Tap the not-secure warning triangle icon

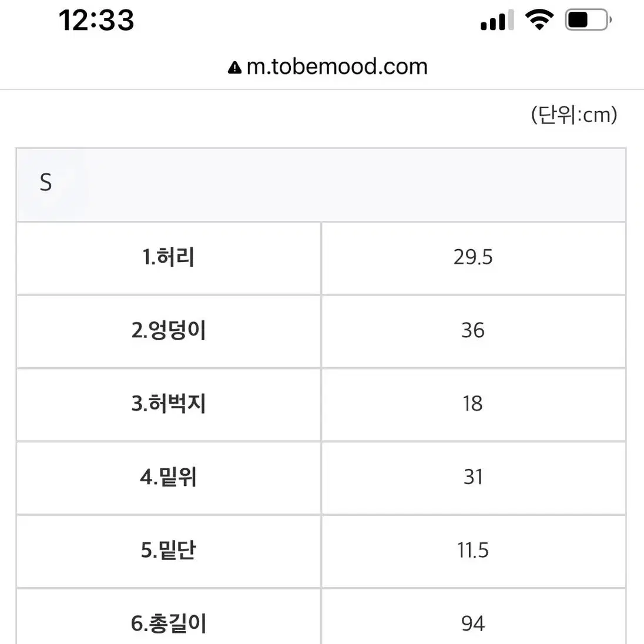point(234,68)
